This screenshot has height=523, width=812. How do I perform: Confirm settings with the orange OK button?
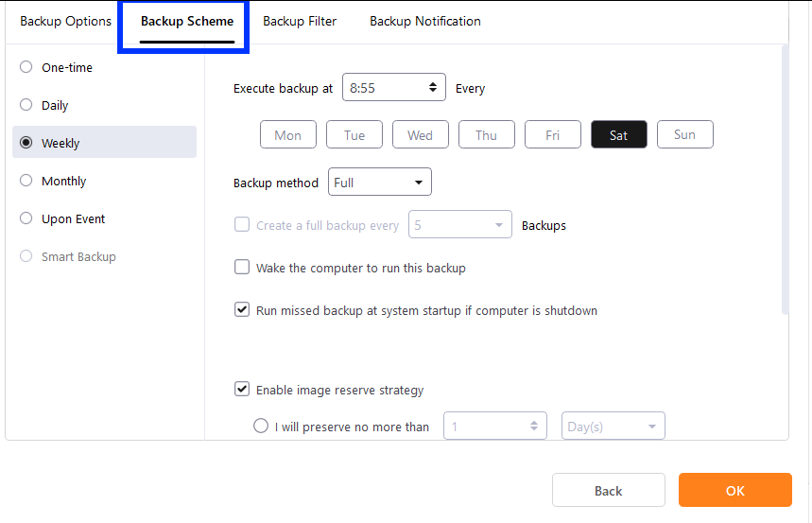[x=734, y=490]
